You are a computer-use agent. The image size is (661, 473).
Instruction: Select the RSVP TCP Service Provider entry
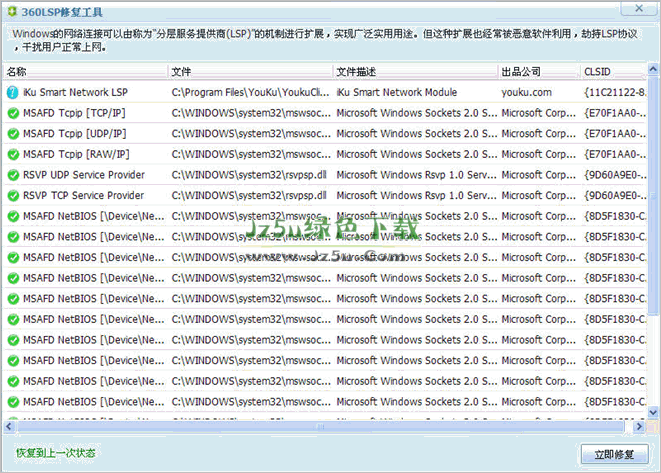click(83, 196)
